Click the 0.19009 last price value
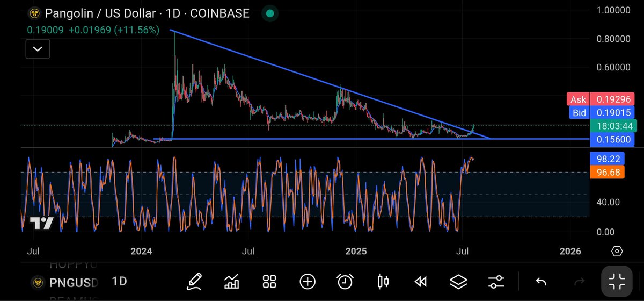The image size is (644, 301). tap(46, 30)
